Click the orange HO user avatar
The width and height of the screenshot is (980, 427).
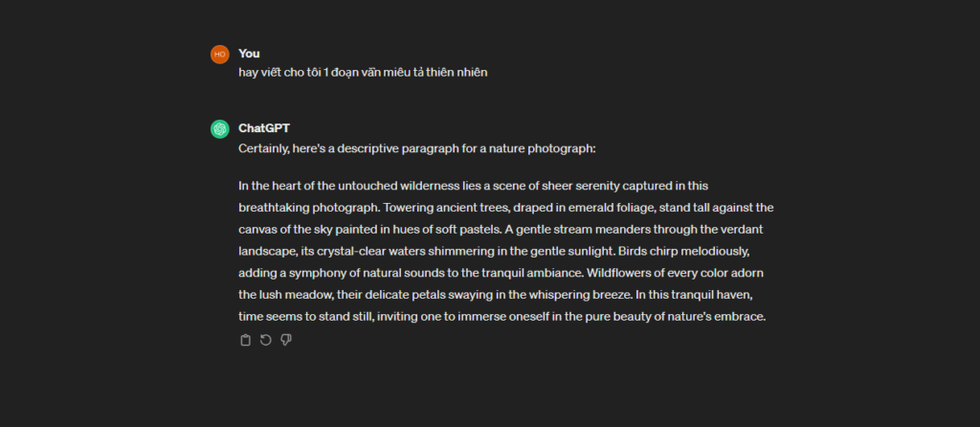click(219, 54)
